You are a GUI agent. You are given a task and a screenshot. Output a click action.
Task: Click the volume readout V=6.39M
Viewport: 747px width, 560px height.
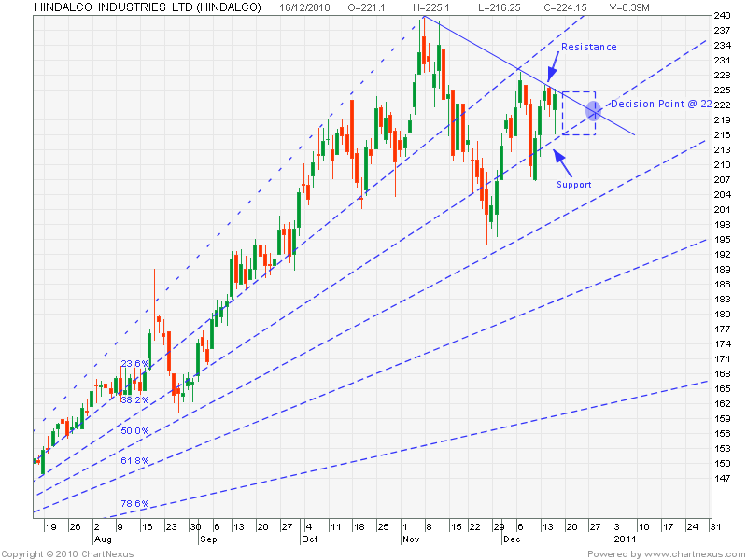(629, 7)
